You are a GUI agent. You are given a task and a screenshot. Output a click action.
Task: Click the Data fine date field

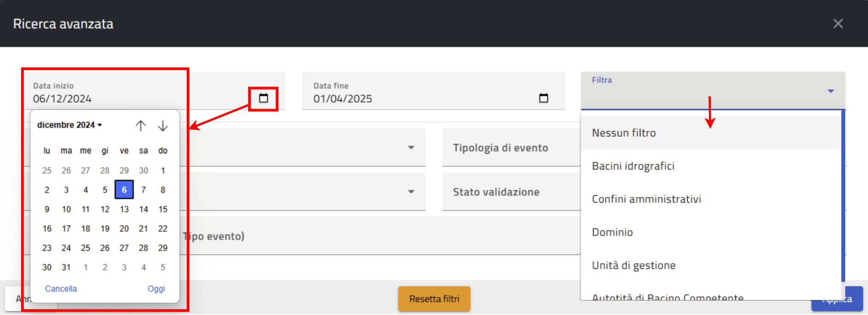414,99
